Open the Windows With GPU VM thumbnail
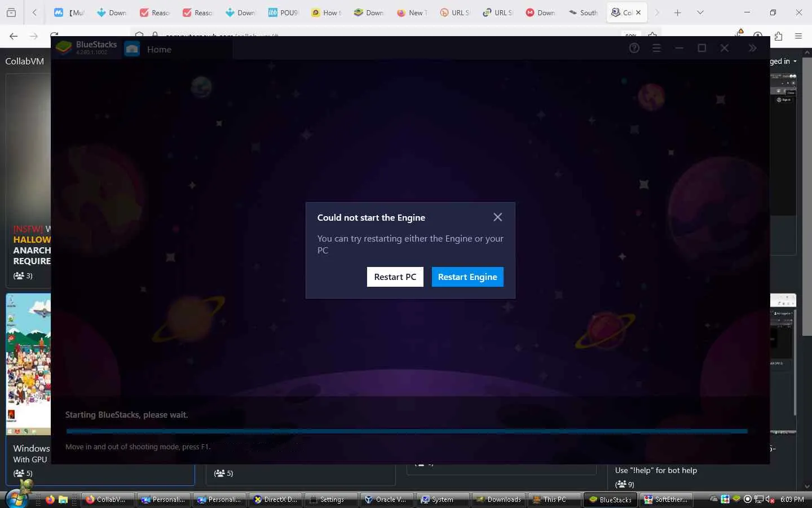812x508 pixels. (28, 364)
